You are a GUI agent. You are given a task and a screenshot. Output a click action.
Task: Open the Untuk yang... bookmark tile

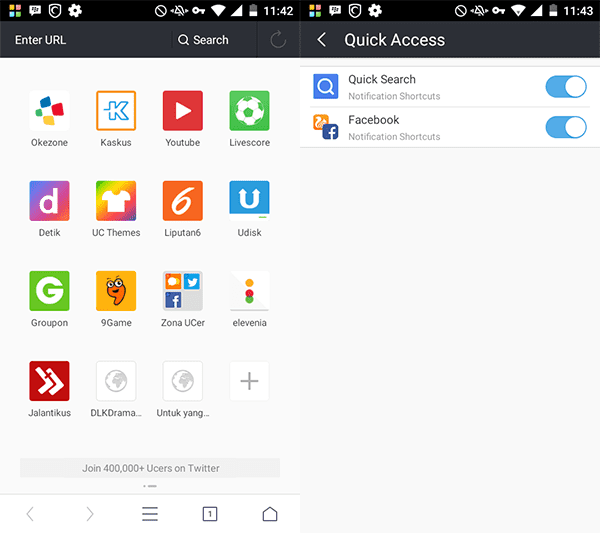click(x=183, y=381)
